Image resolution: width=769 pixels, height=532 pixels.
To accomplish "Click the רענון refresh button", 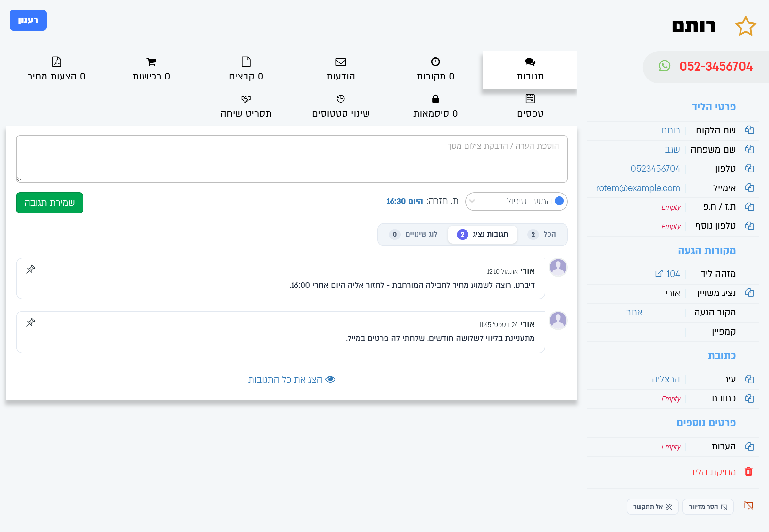I will (28, 20).
